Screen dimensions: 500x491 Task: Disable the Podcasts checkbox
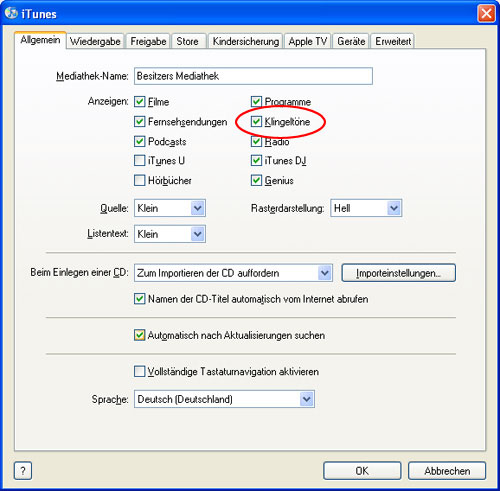click(x=139, y=141)
